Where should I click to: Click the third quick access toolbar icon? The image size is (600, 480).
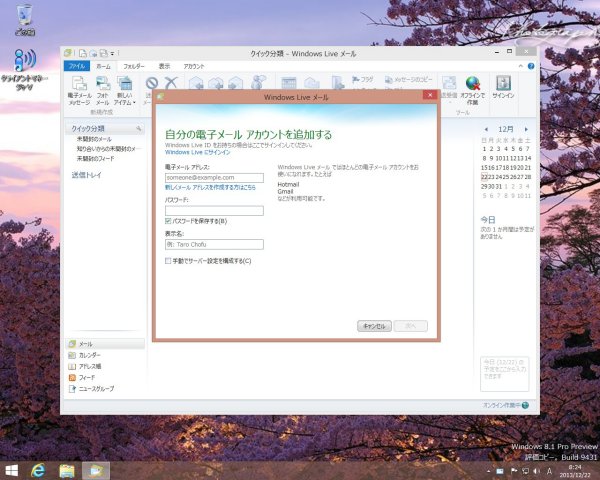pos(103,53)
